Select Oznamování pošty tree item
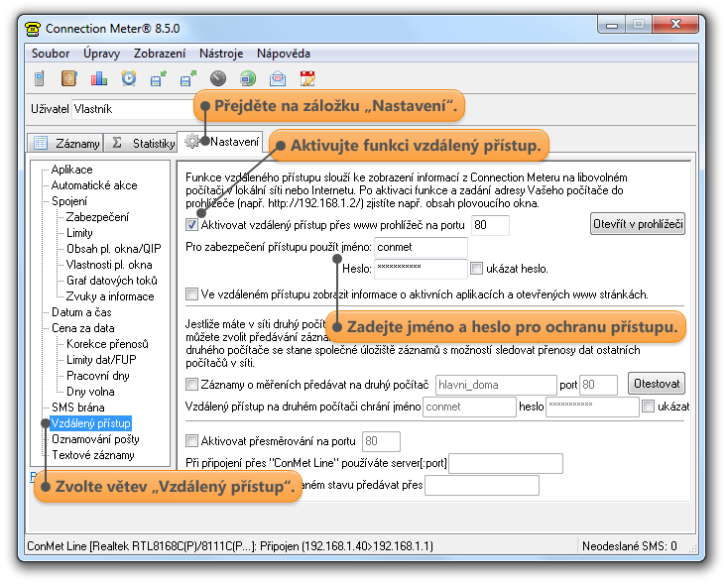The image size is (728, 584). point(95,439)
